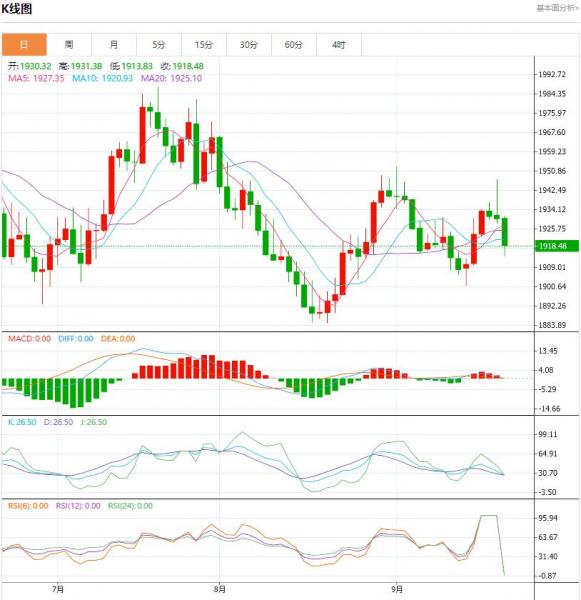Click the 9月 marker on time axis
The height and width of the screenshot is (600, 581).
tap(397, 589)
